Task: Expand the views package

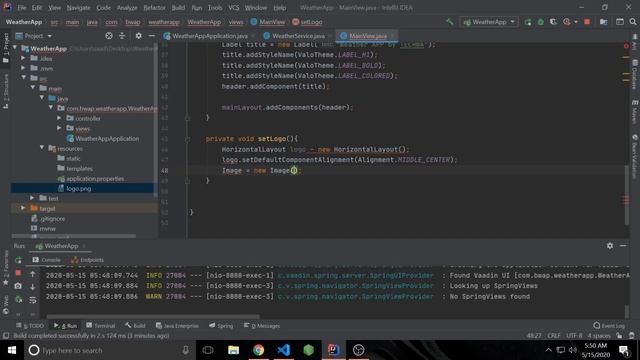Action: 60,128
